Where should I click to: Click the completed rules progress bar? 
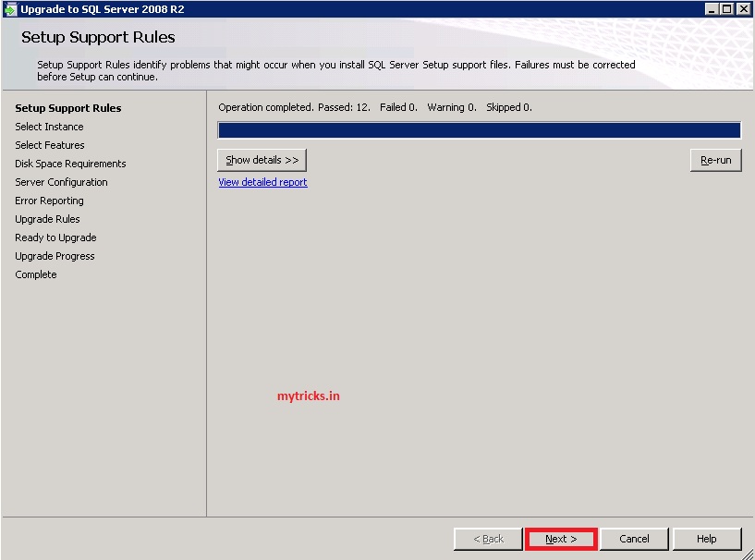pyautogui.click(x=479, y=130)
